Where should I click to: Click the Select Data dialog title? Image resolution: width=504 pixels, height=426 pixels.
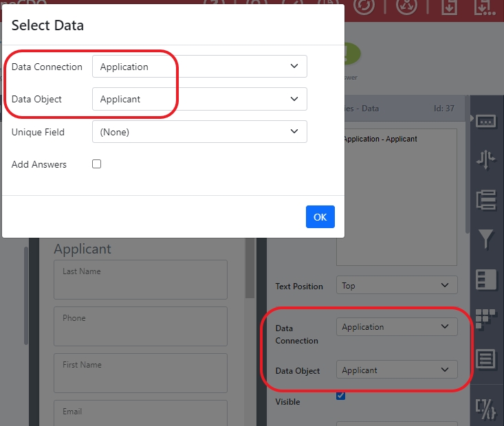point(47,25)
